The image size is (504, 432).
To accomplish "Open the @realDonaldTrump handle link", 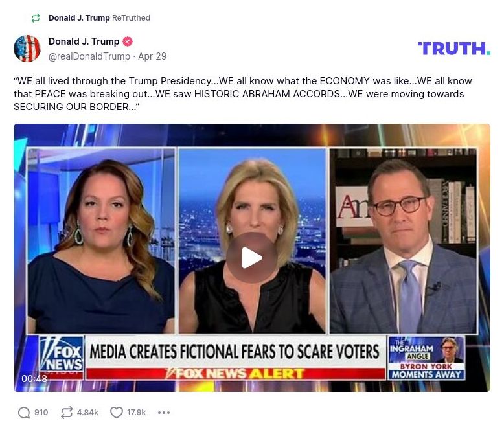I will pyautogui.click(x=89, y=56).
